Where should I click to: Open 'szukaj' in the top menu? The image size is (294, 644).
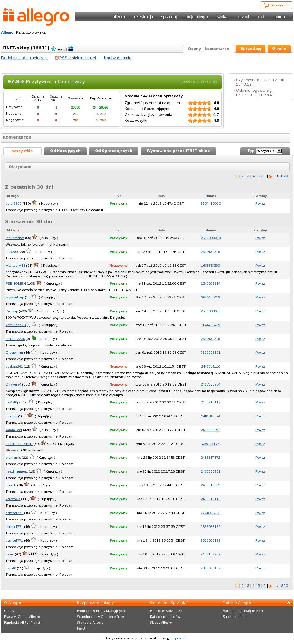click(223, 17)
